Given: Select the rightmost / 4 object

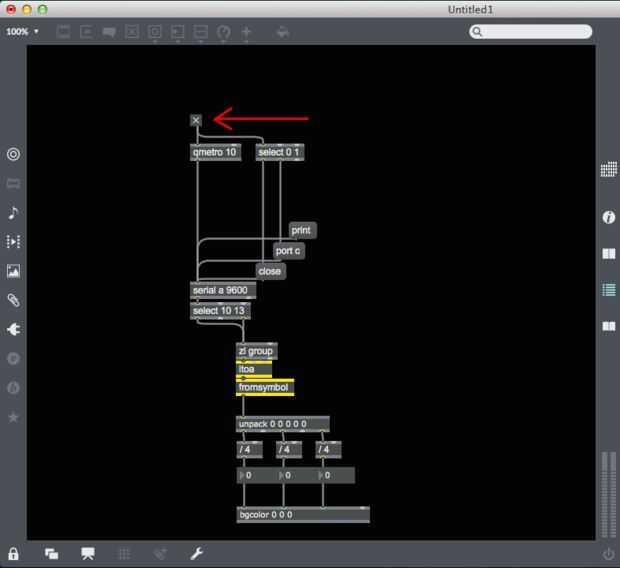Looking at the screenshot, I should [329, 450].
